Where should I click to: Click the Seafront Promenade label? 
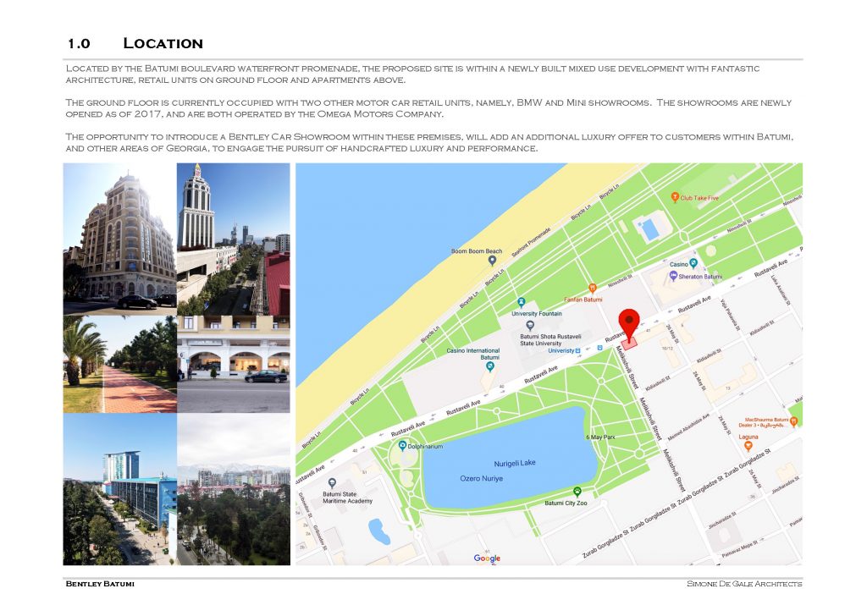(x=531, y=243)
